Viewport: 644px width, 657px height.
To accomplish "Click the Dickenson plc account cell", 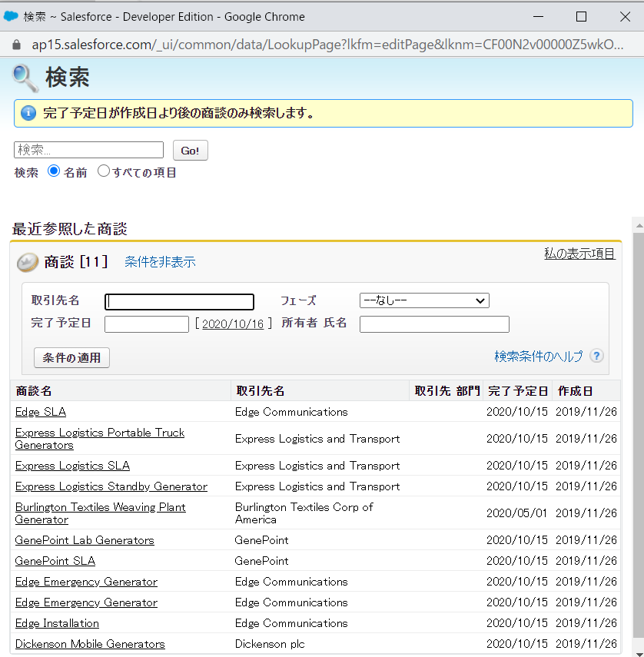I will tap(270, 644).
